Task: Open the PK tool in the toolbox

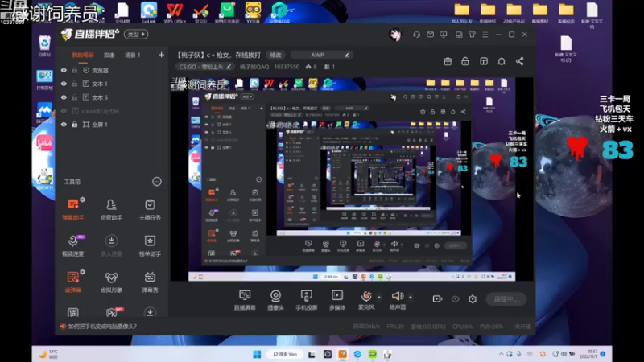Action: point(112,312)
